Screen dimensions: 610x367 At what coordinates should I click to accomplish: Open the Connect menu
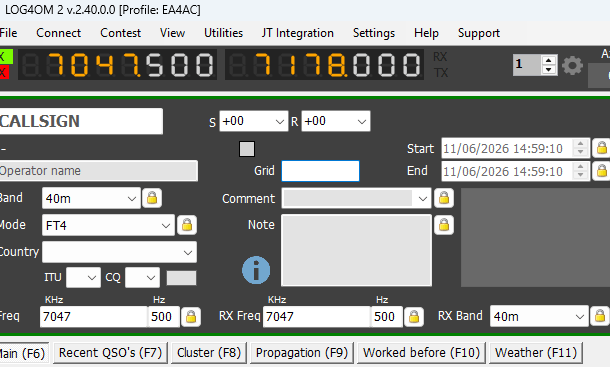click(58, 33)
